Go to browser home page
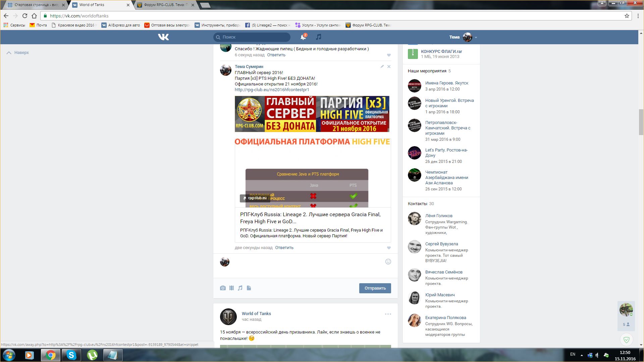Screen dimensions: 644x362 34,16
